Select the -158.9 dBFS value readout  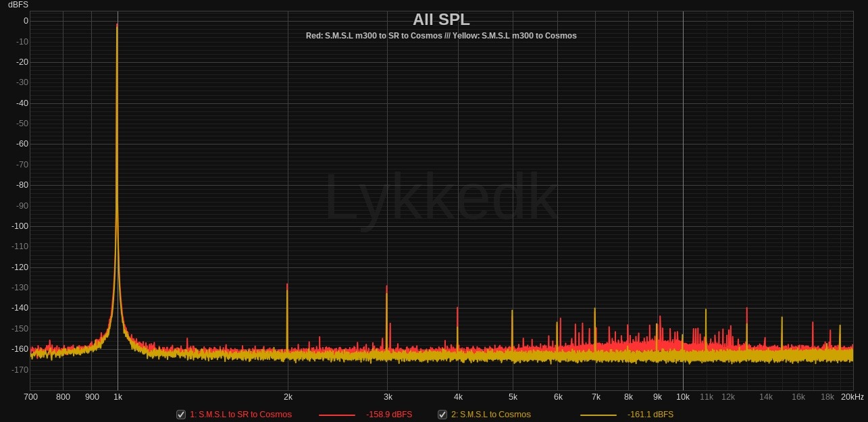pos(389,415)
